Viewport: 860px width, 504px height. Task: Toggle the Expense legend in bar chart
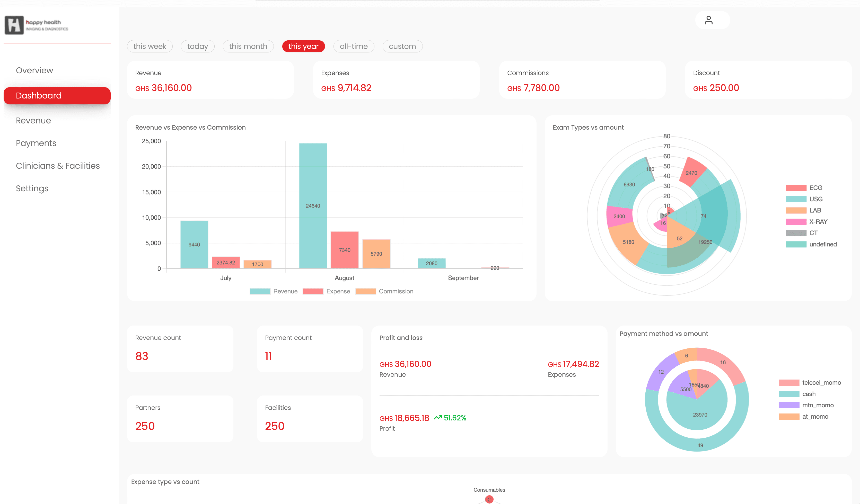click(x=326, y=291)
